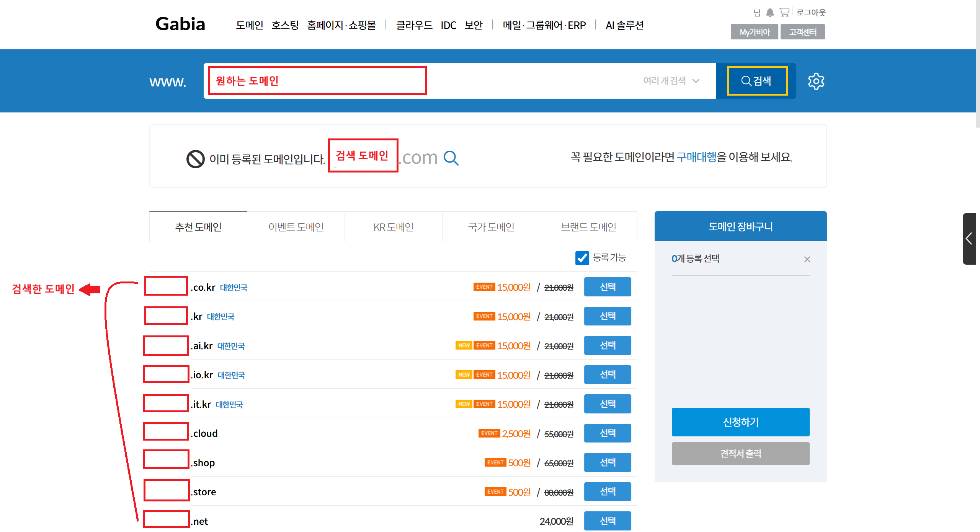
Task: Click magnifier icon next to .com
Action: coord(451,158)
